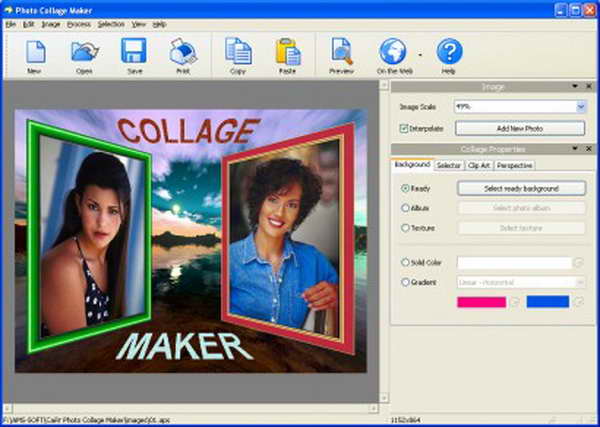600x427 pixels.
Task: Click the Select ready background button
Action: [521, 188]
